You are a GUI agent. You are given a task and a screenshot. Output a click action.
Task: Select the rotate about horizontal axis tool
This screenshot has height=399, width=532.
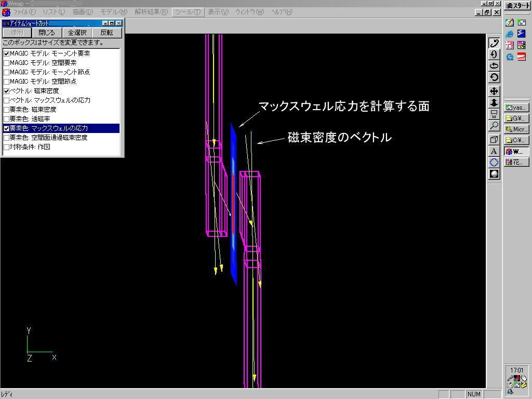point(494,66)
